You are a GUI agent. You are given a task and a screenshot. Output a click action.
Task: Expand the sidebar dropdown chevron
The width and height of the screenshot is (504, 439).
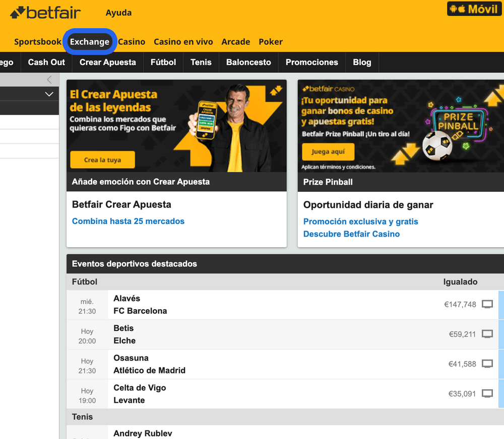[x=49, y=94]
